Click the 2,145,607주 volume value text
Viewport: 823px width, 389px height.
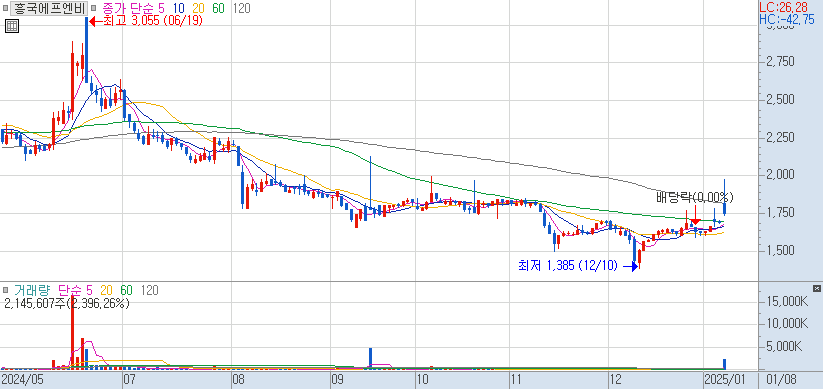(67, 303)
